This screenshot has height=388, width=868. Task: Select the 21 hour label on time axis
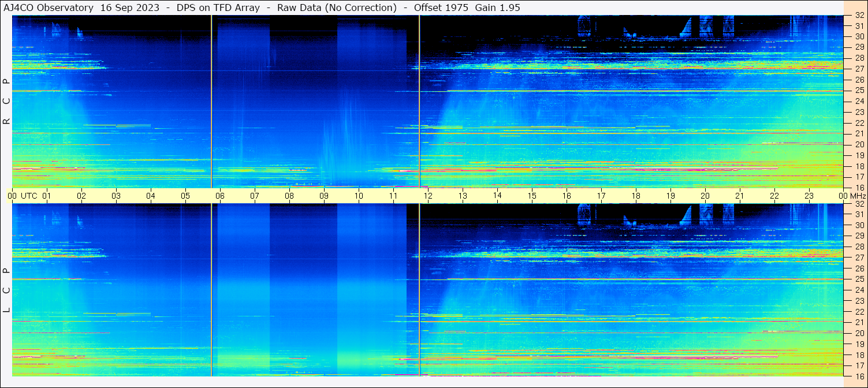(740, 196)
